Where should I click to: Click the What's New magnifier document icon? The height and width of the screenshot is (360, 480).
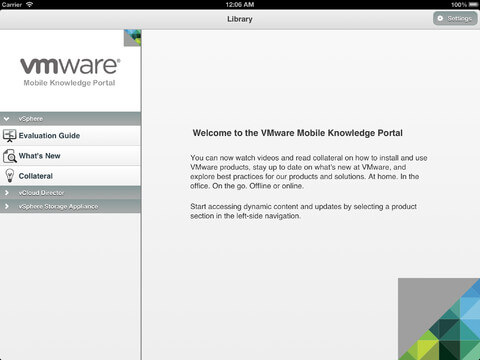[10, 156]
